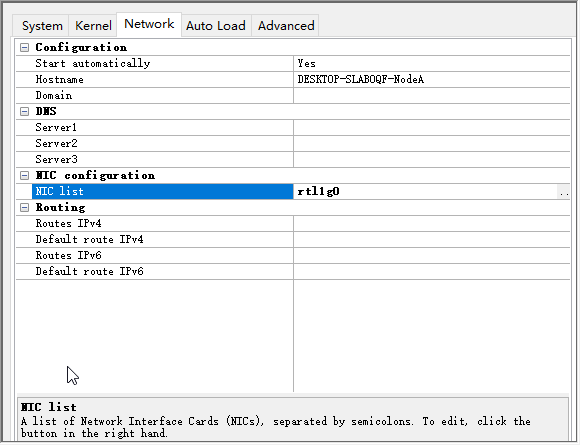The image size is (580, 445).
Task: Collapse the Routing section
Action: 24,208
